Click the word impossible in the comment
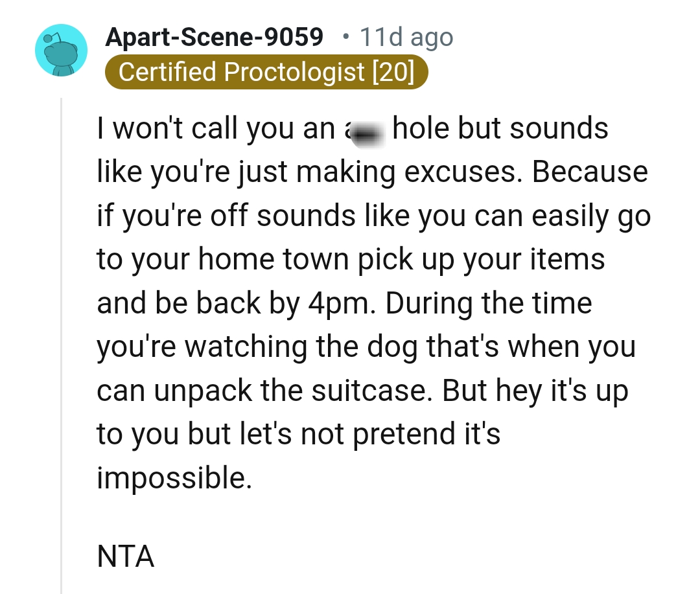 (174, 479)
